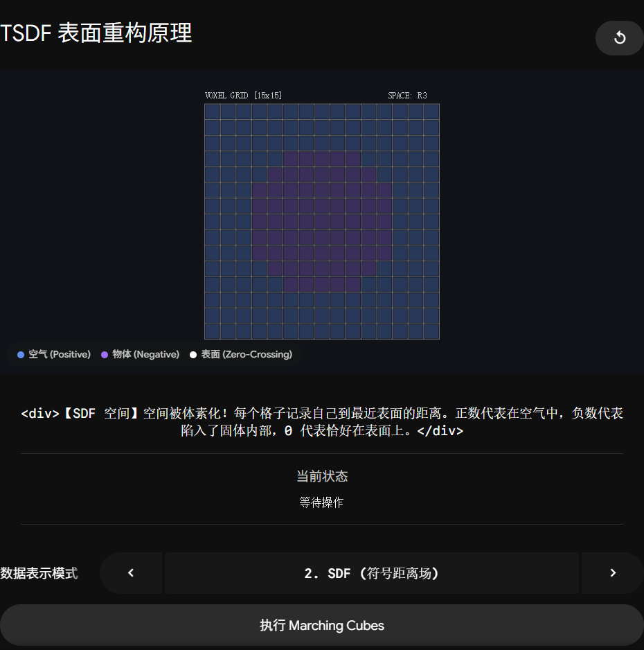Click the SPACE: R3 label
644x650 pixels.
[x=408, y=96]
